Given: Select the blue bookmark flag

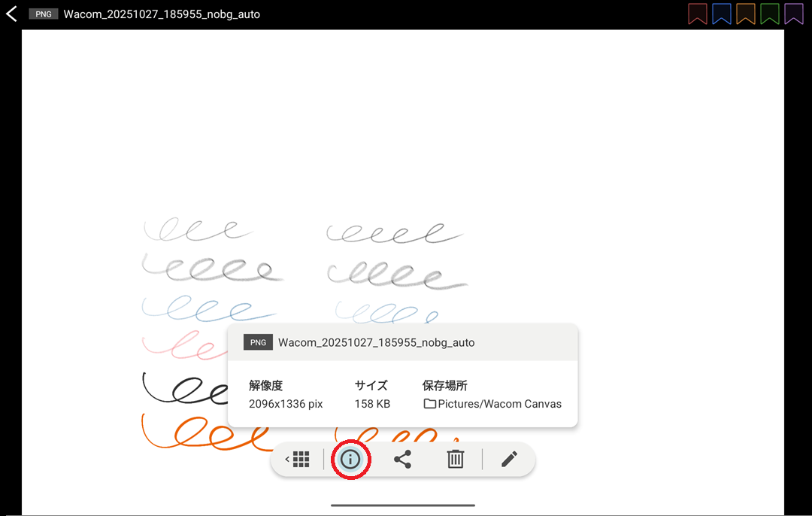Looking at the screenshot, I should click(x=721, y=14).
